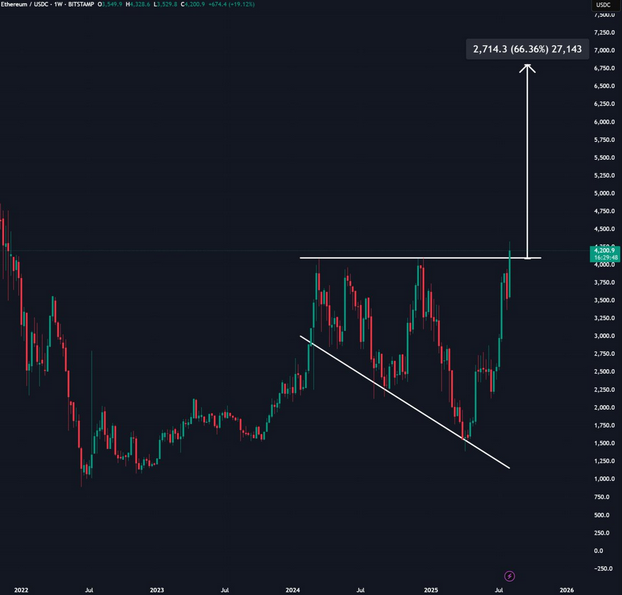
Task: Click the Jul label between 2024 and 2025
Action: 360,590
